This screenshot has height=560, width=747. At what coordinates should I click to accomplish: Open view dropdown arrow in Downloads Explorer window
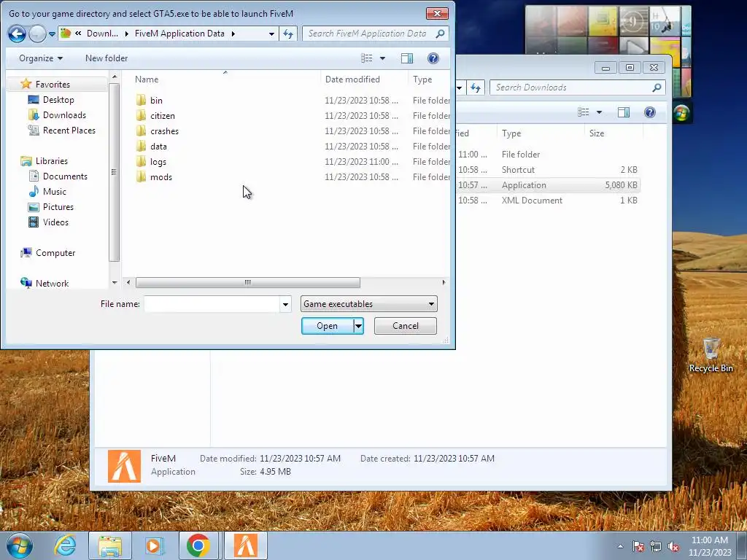coord(600,112)
